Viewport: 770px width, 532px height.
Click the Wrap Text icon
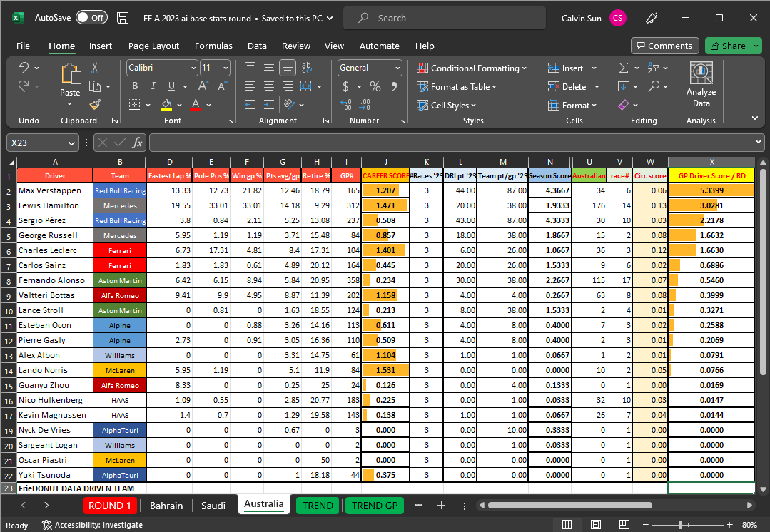click(307, 68)
